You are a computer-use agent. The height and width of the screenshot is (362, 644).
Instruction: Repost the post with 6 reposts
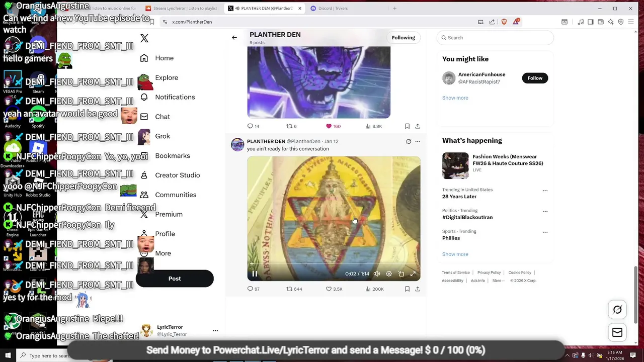(x=291, y=126)
